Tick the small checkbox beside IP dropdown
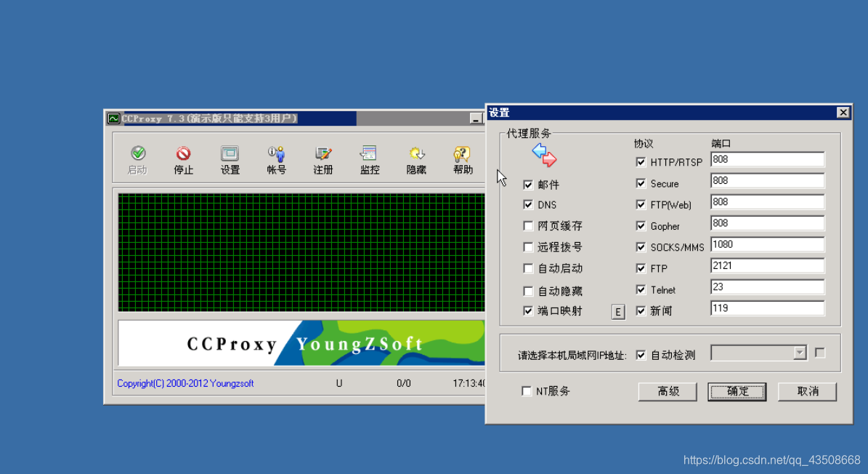 (820, 353)
